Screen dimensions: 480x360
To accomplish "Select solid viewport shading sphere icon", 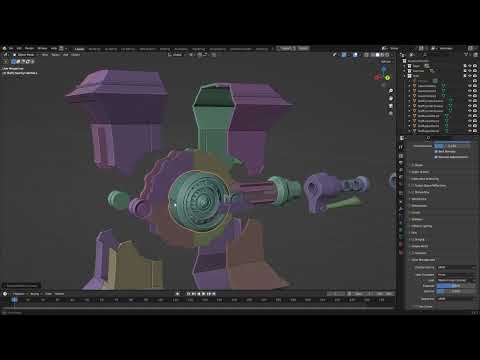I will click(x=377, y=55).
